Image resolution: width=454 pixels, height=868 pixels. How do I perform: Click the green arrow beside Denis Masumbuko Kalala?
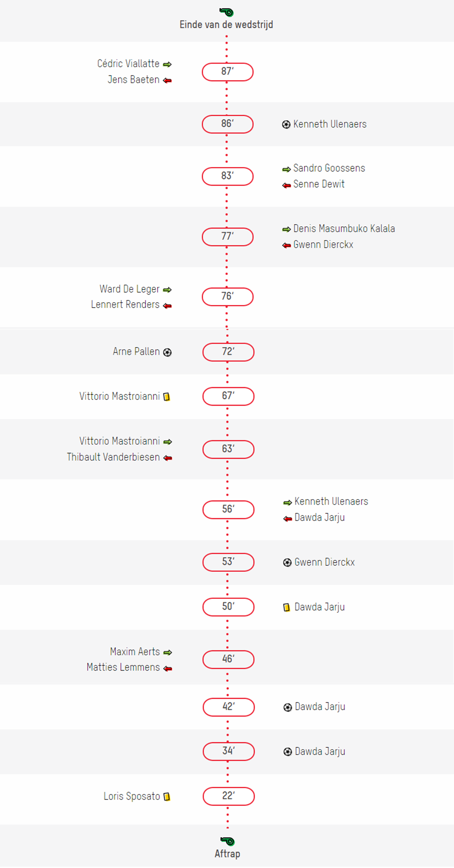click(286, 229)
